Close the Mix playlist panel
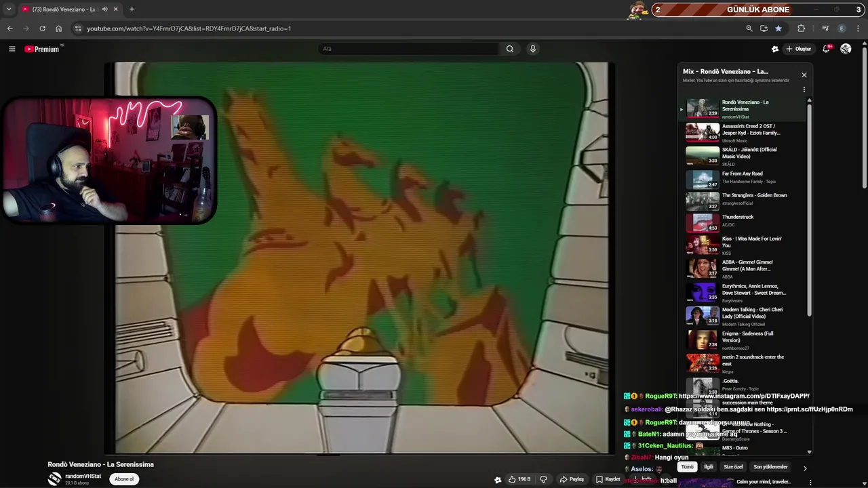 pyautogui.click(x=804, y=75)
